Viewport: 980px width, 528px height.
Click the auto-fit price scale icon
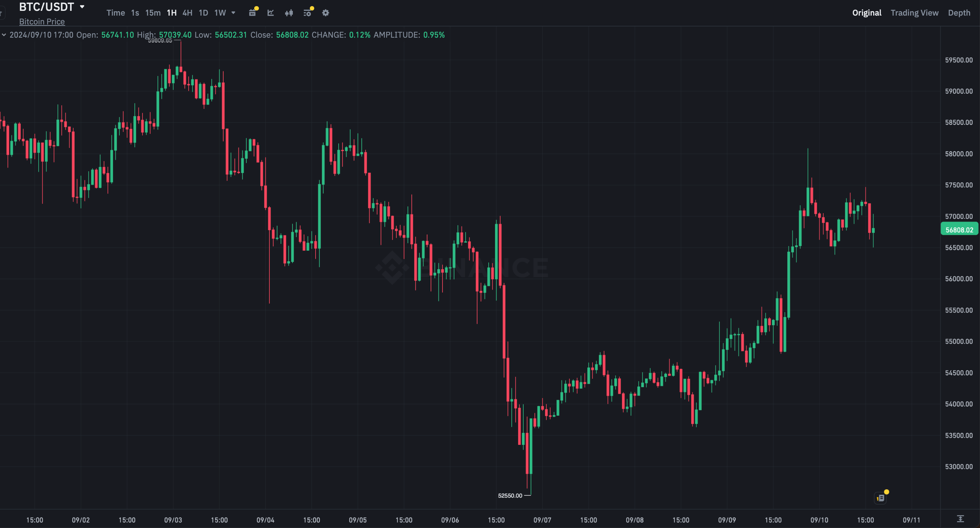click(x=960, y=519)
